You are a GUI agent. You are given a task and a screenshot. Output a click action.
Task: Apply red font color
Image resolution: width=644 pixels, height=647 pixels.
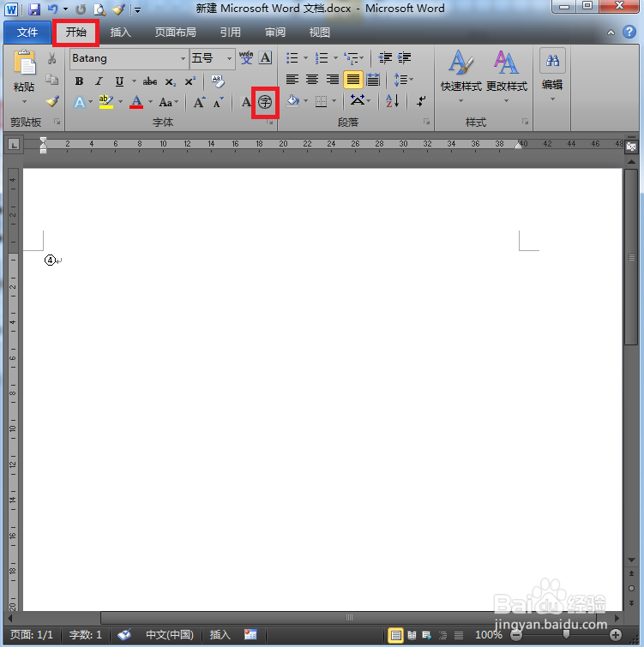(136, 102)
